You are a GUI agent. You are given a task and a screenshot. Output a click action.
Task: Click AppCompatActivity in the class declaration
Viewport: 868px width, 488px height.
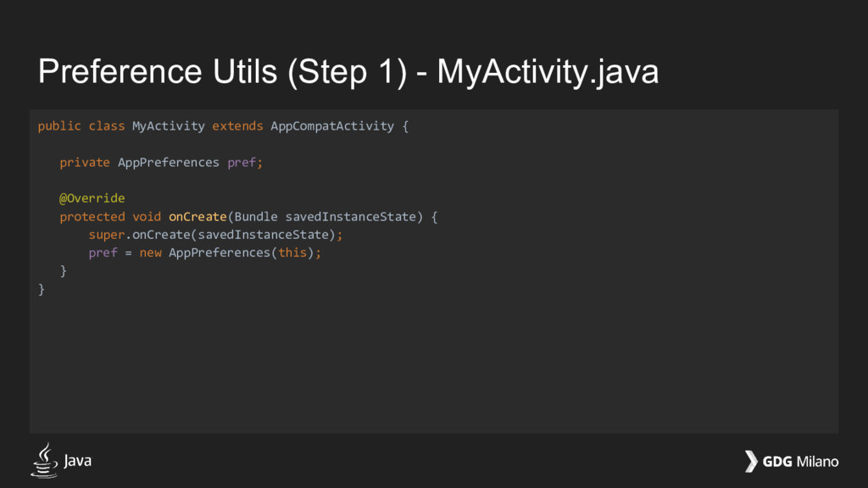332,126
